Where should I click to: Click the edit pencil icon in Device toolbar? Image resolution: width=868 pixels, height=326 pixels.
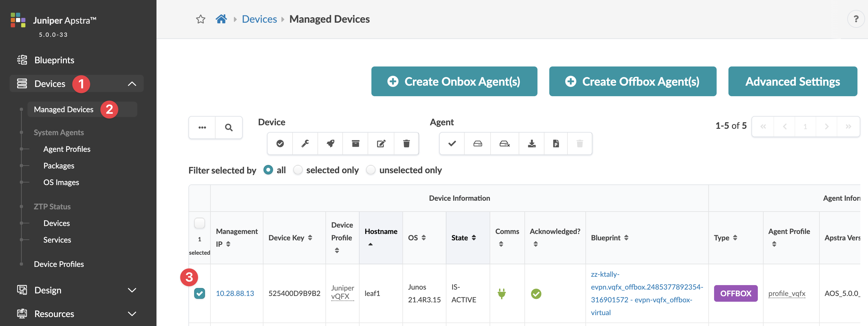381,144
